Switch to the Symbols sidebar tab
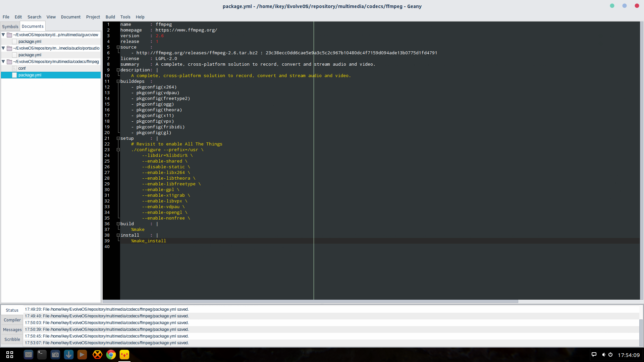644x362 pixels. (10, 26)
